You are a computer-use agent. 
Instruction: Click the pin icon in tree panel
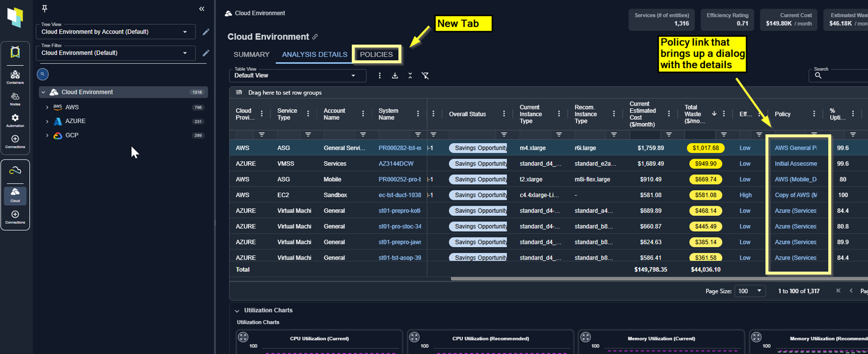[x=45, y=8]
